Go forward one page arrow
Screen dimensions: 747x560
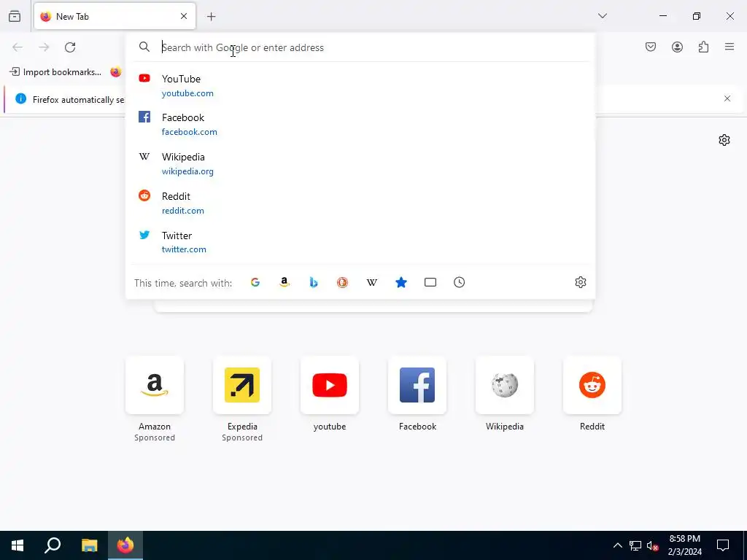click(x=44, y=47)
